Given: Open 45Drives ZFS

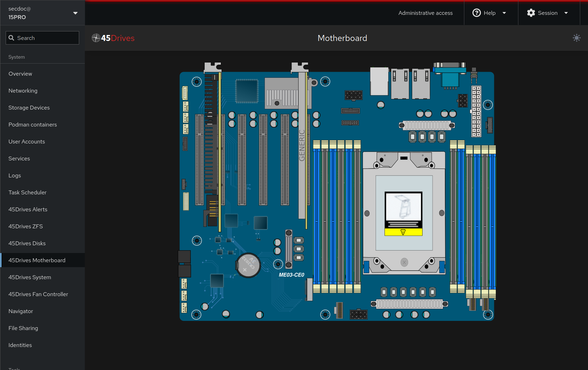Looking at the screenshot, I should tap(42, 226).
